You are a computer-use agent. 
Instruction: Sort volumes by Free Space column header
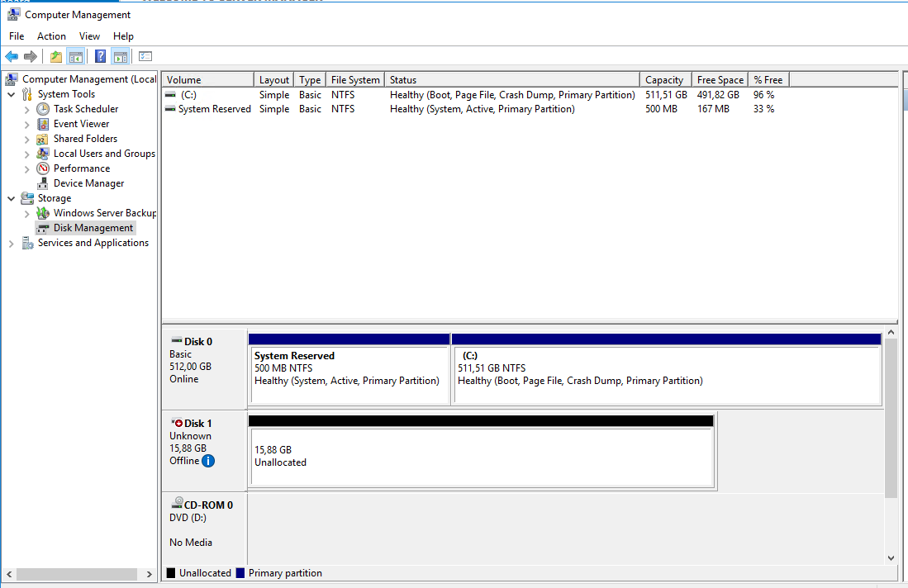[719, 80]
